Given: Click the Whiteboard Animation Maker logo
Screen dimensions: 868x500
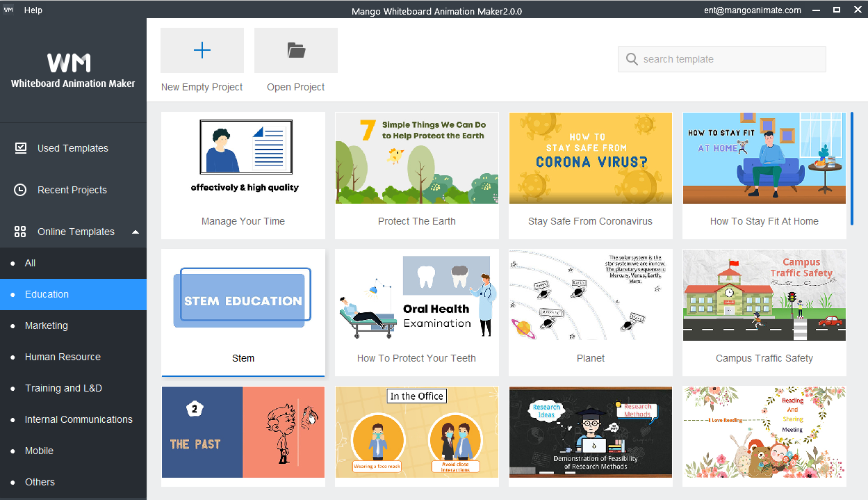Looking at the screenshot, I should tap(73, 71).
